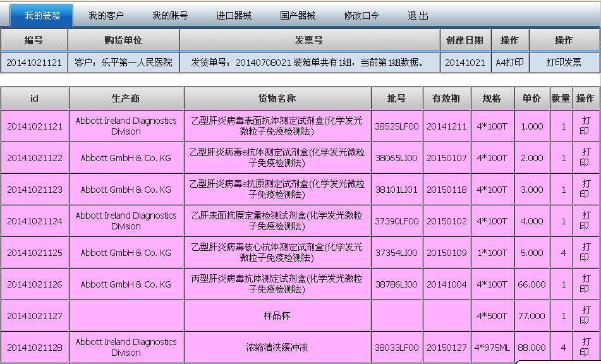This screenshot has height=364, width=601.
Task: Select unit price 5.000
Action: coord(532,253)
